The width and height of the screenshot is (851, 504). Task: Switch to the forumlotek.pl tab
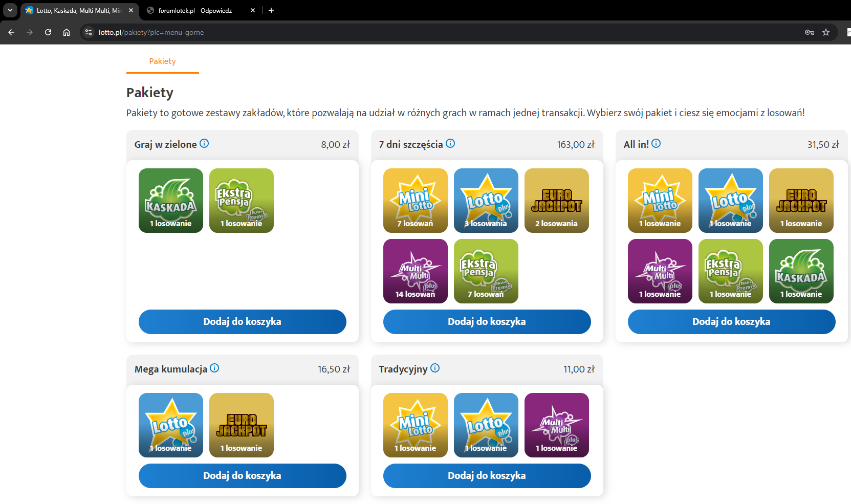coord(194,10)
